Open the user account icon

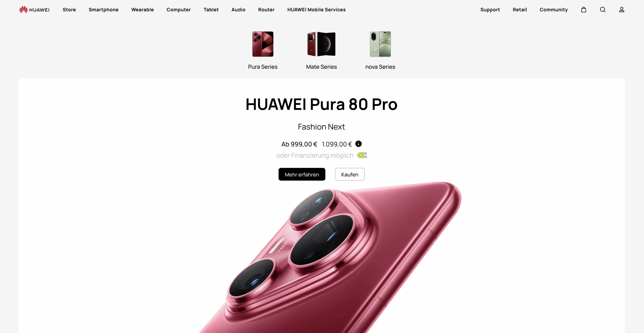(x=622, y=10)
